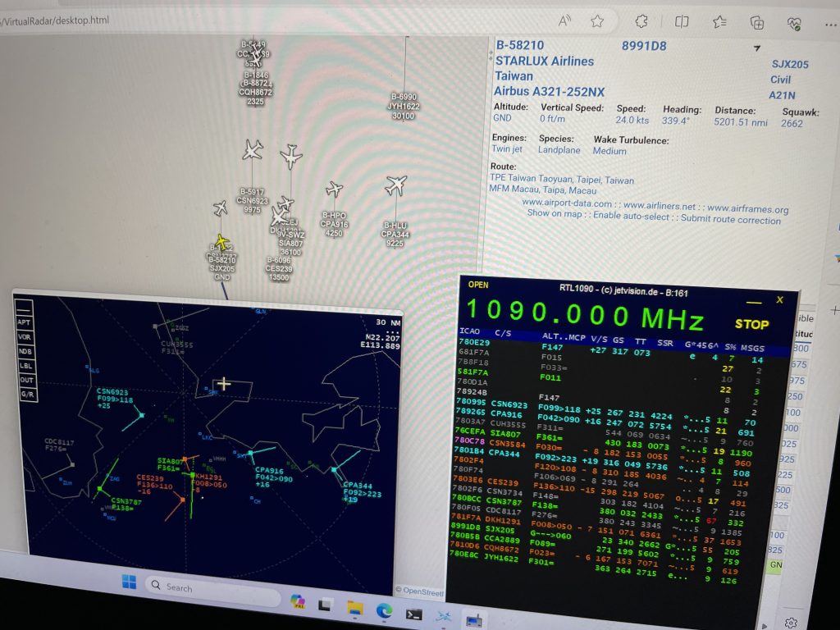
Task: Open www.airliners.net link
Action: tap(660, 206)
